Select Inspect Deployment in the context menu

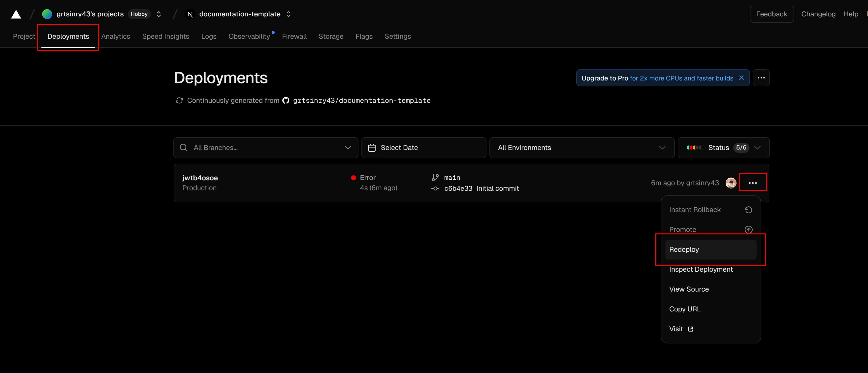point(711,269)
